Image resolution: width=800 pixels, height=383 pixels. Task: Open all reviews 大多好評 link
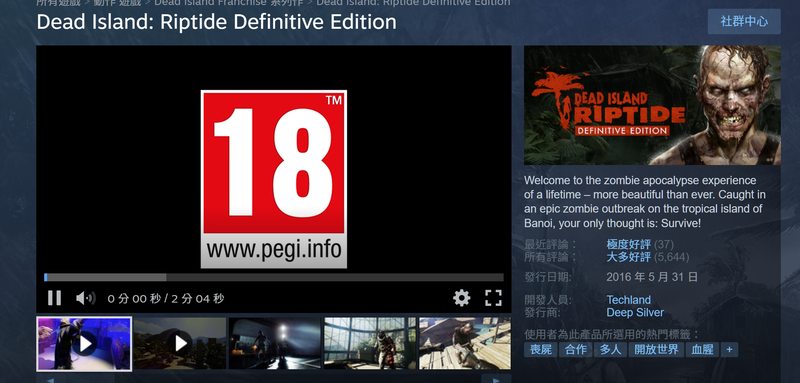(x=629, y=257)
